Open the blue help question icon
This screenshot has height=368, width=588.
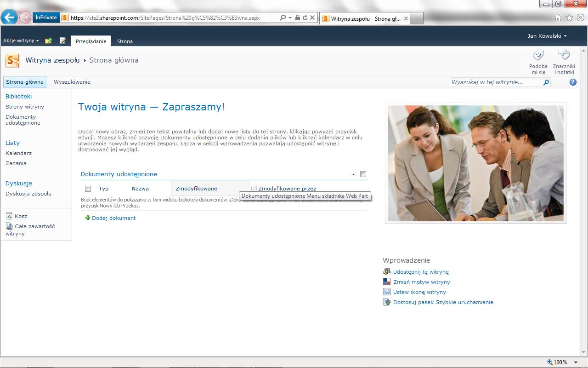pos(573,82)
